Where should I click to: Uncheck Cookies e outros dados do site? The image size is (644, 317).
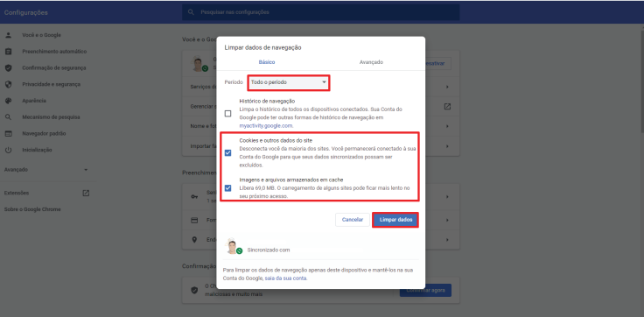(228, 153)
